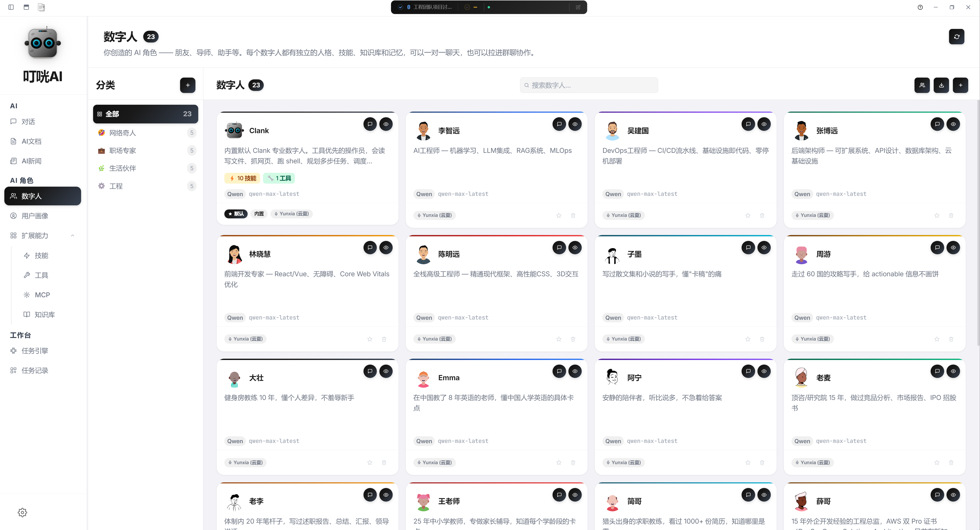Screen dimensions: 980x530
Task: Click Clank's 1 工具 badge
Action: [279, 178]
